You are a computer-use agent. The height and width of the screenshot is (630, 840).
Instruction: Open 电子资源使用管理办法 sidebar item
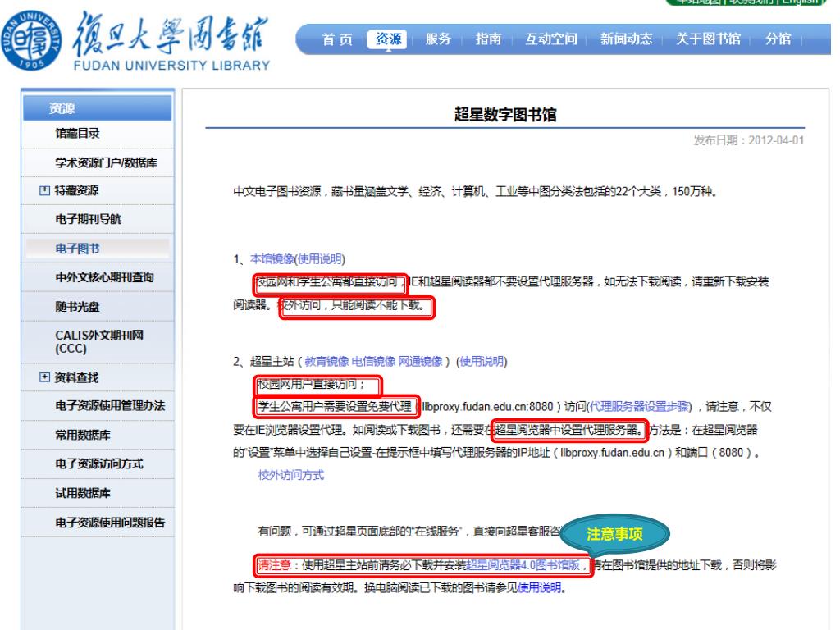110,406
